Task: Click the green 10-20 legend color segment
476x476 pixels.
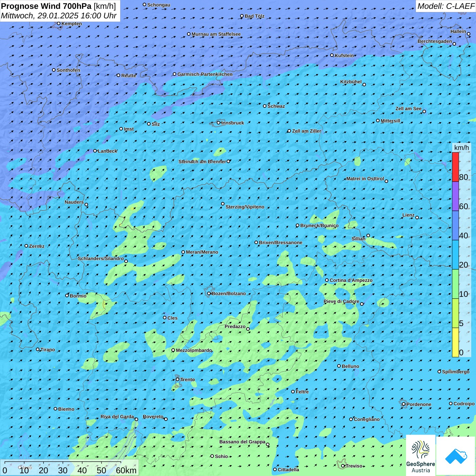Action: (x=455, y=284)
